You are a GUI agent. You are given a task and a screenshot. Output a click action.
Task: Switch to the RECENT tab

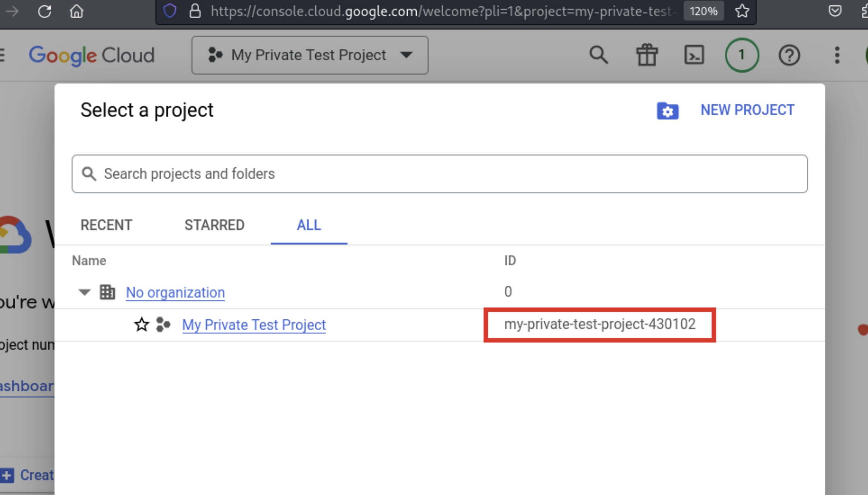pyautogui.click(x=106, y=225)
